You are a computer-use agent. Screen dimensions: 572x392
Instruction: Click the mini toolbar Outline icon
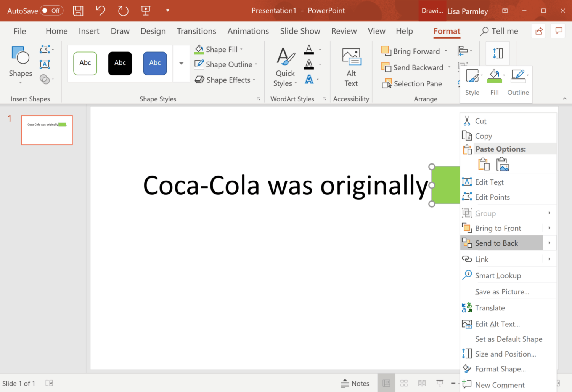pos(518,82)
